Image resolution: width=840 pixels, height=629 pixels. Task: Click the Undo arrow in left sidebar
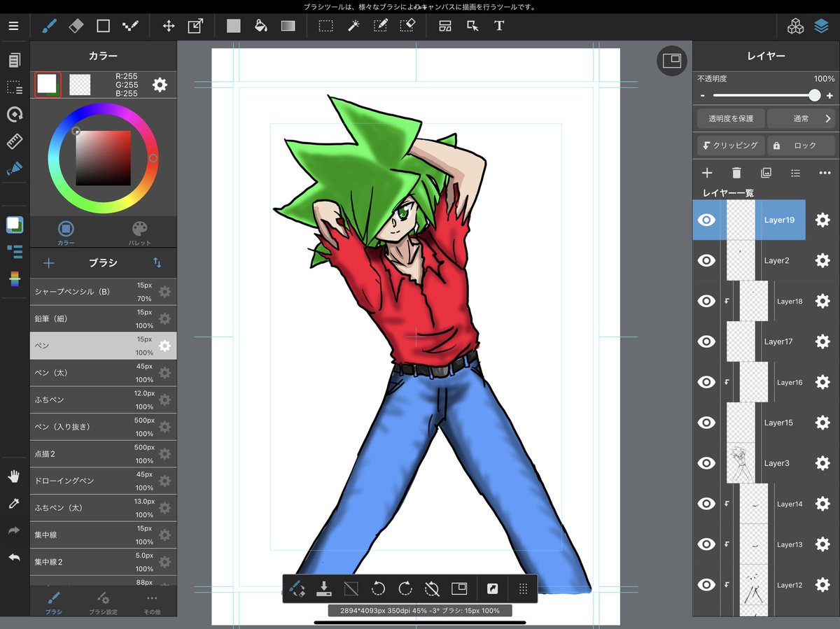[14, 558]
